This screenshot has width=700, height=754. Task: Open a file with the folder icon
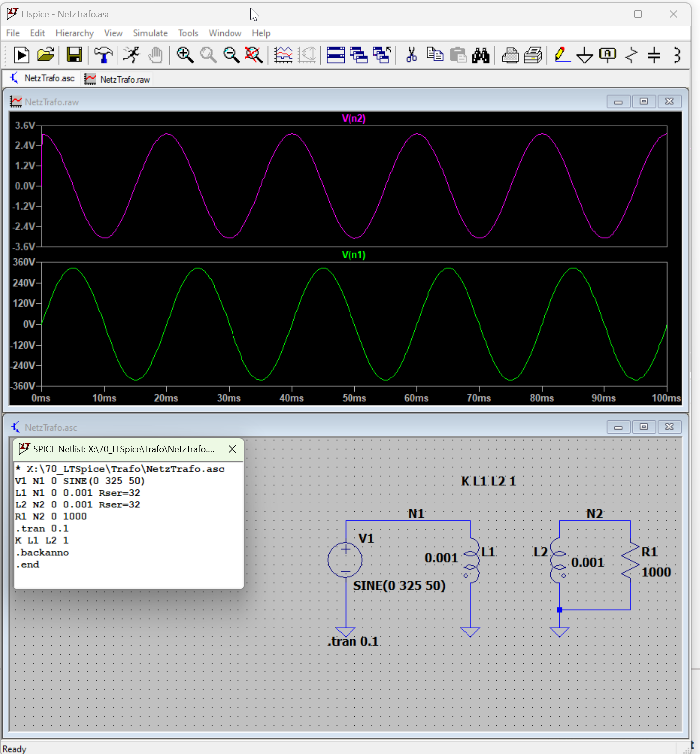(x=46, y=55)
